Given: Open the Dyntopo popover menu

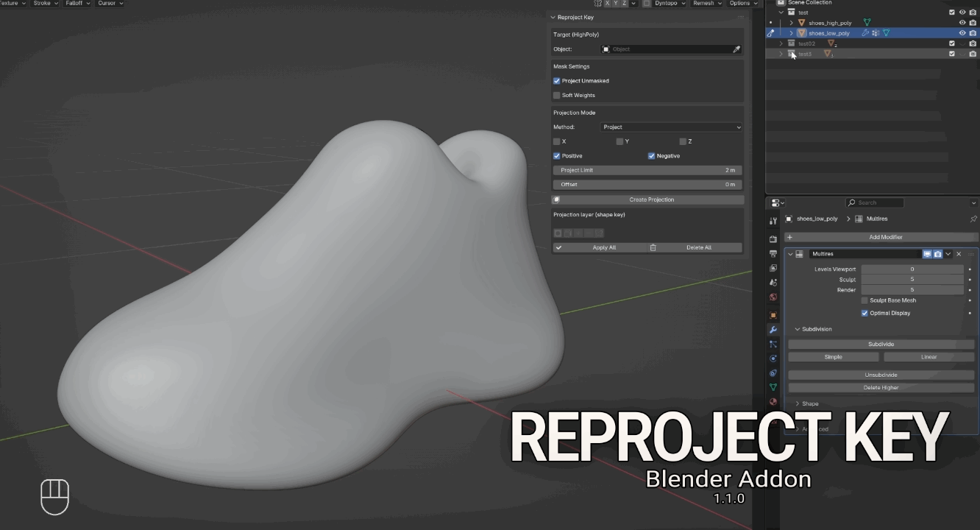Looking at the screenshot, I should coord(670,4).
